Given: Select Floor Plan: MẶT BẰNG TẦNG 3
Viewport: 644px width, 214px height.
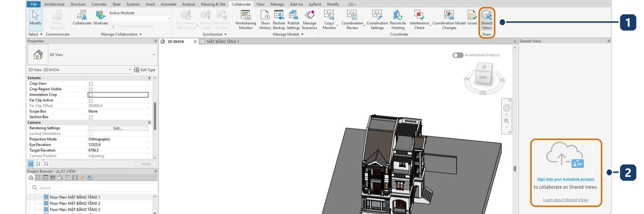Looking at the screenshot, I should pyautogui.click(x=75, y=209).
